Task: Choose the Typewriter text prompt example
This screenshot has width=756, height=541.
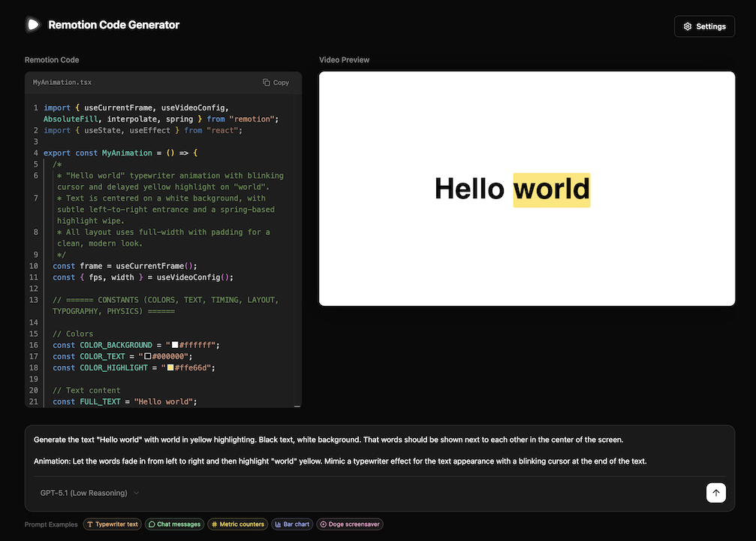Action: pyautogui.click(x=112, y=524)
